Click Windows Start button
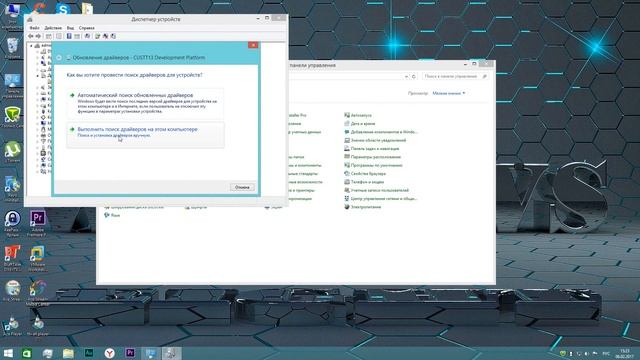This screenshot has height=360, width=640. pos(8,353)
